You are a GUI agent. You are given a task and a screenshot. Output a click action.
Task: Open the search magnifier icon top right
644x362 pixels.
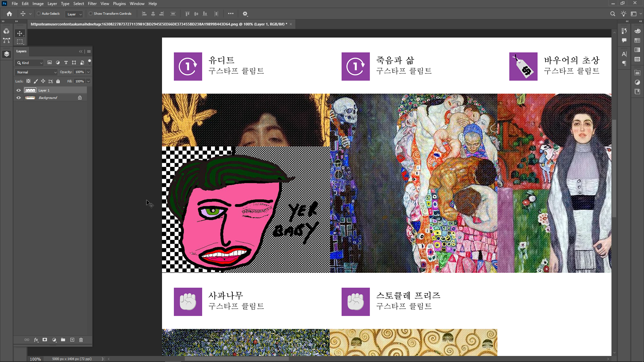point(612,14)
